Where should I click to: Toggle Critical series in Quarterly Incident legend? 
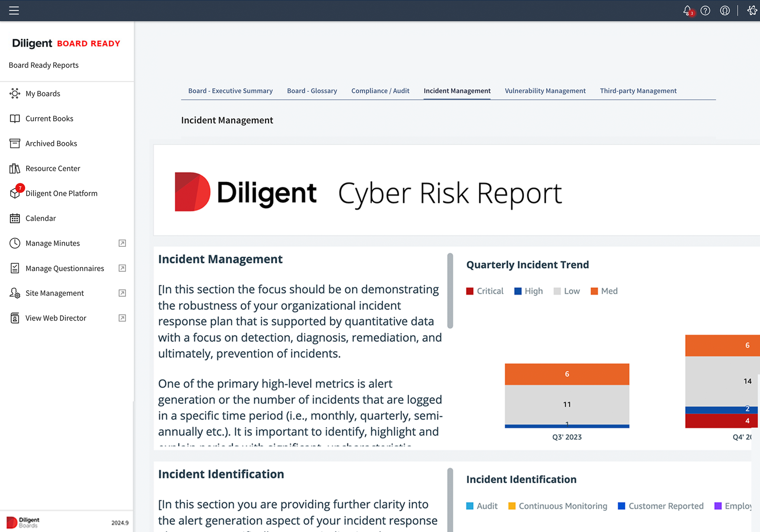pos(485,291)
